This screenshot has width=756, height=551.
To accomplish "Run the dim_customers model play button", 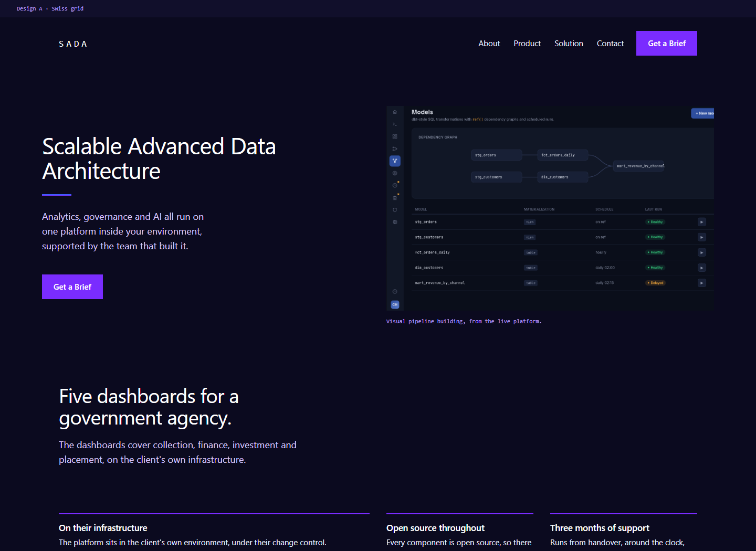I will tap(702, 268).
